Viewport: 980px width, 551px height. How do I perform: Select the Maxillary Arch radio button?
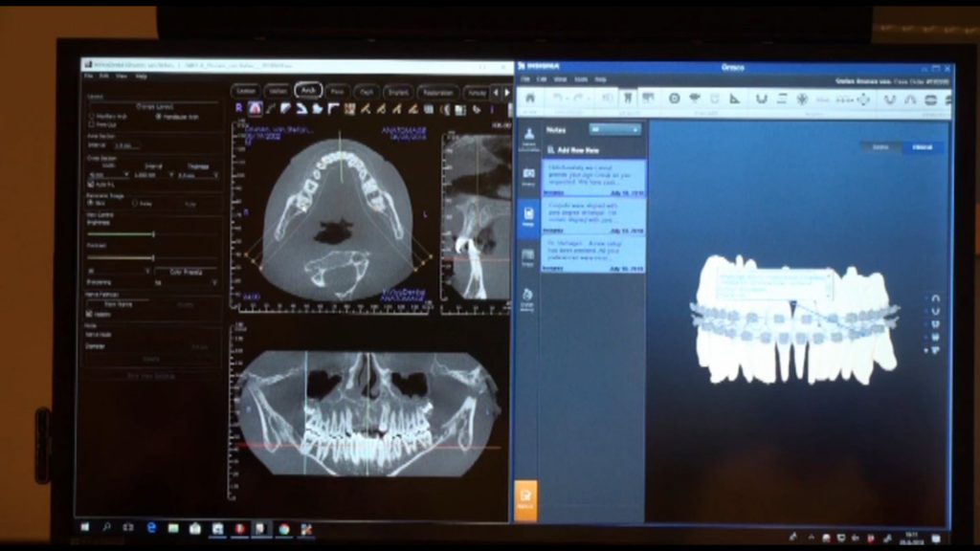point(92,117)
